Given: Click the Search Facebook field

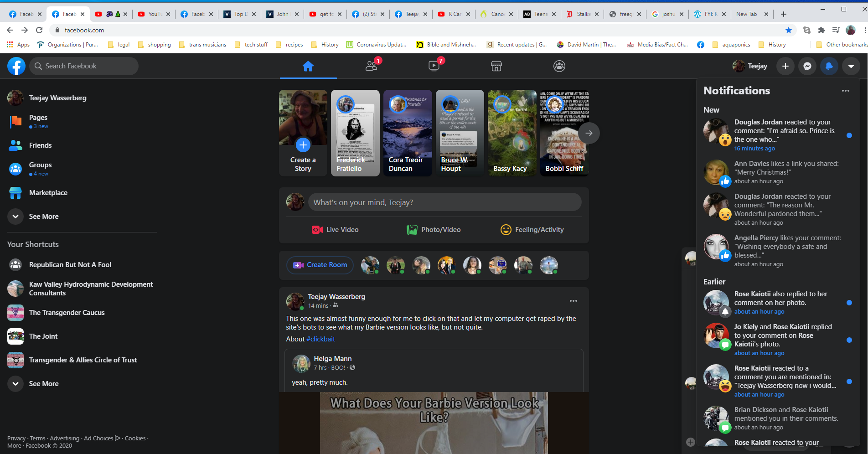Looking at the screenshot, I should 84,66.
